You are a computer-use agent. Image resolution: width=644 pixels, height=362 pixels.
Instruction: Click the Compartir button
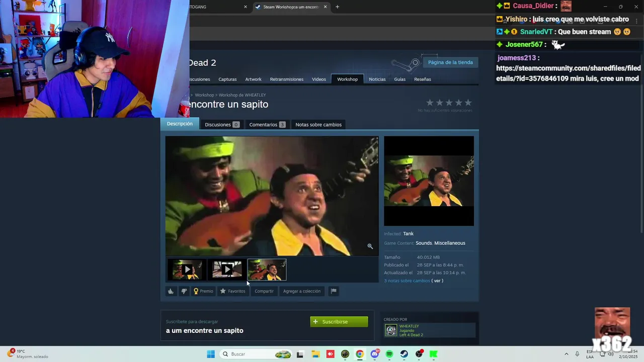264,291
